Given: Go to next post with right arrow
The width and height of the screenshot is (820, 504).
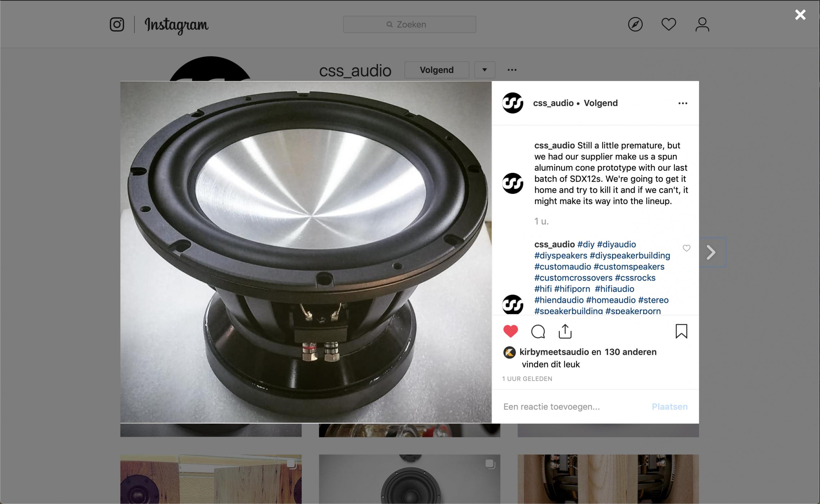Looking at the screenshot, I should [711, 252].
